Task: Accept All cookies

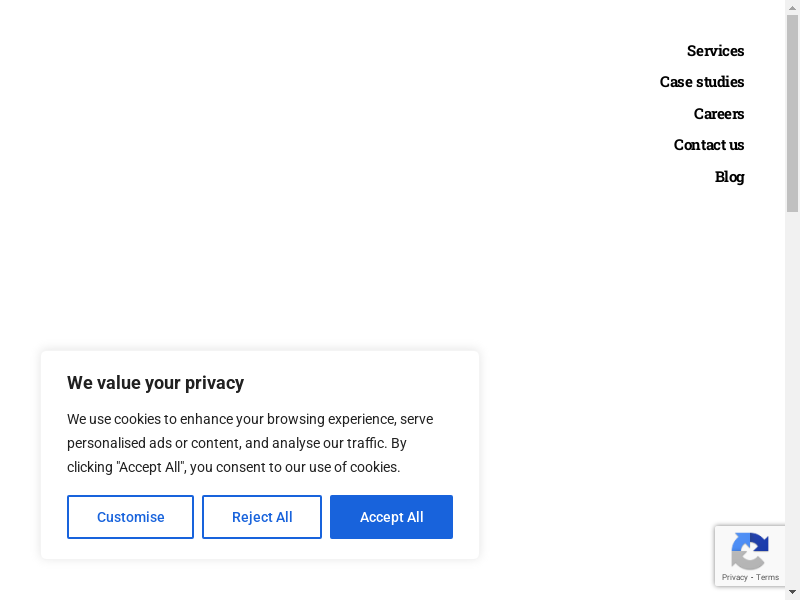Action: 391,517
